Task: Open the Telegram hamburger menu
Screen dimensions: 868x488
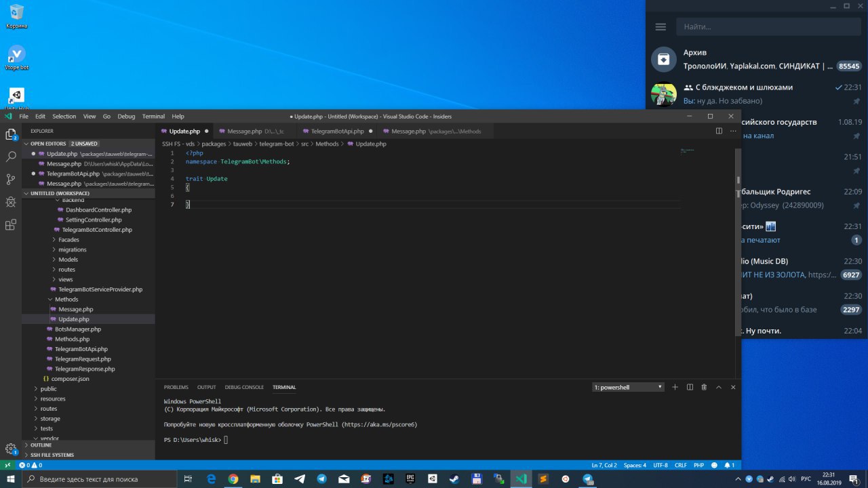Action: 660,26
